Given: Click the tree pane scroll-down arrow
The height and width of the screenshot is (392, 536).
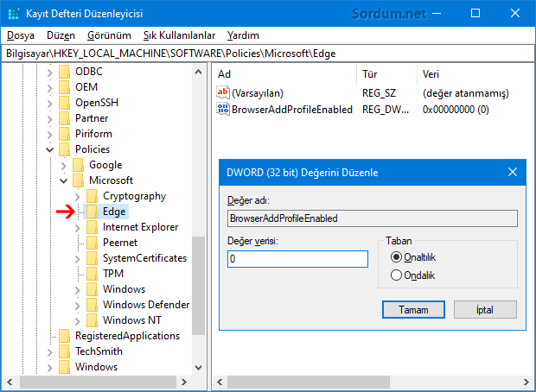Looking at the screenshot, I should click(x=198, y=368).
